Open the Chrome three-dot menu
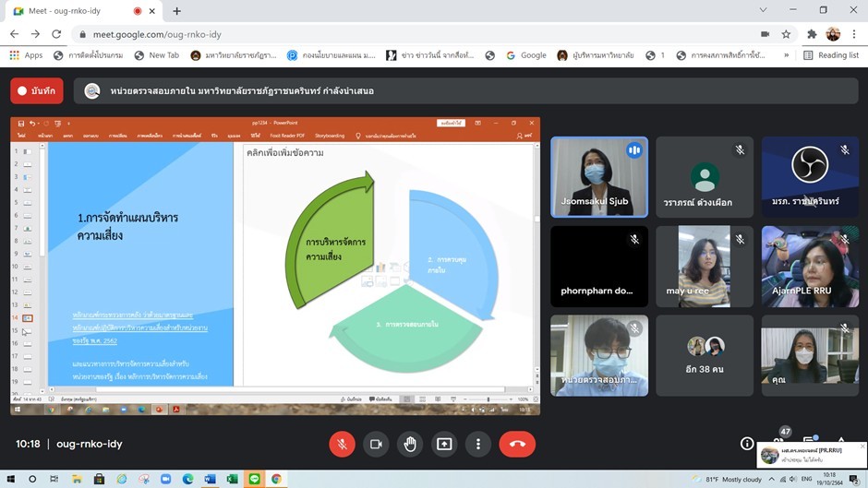Viewport: 868px width, 488px height. point(854,34)
